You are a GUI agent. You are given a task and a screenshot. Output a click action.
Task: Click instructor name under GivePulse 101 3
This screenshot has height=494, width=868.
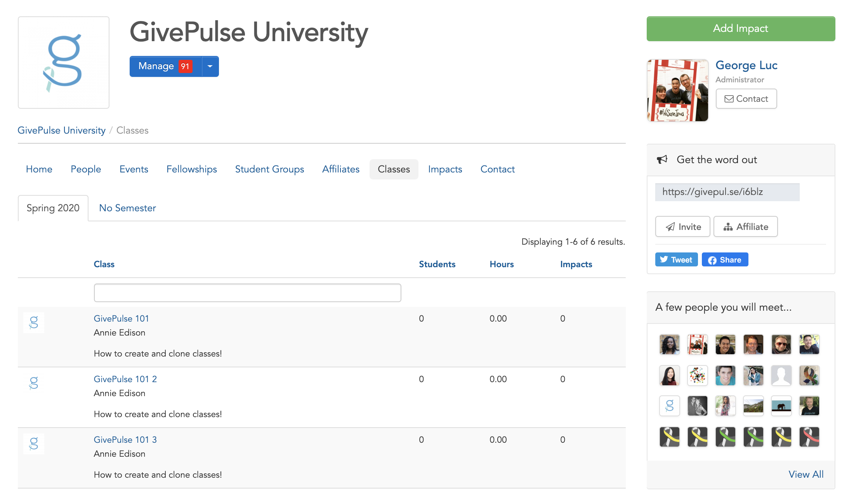coord(120,454)
